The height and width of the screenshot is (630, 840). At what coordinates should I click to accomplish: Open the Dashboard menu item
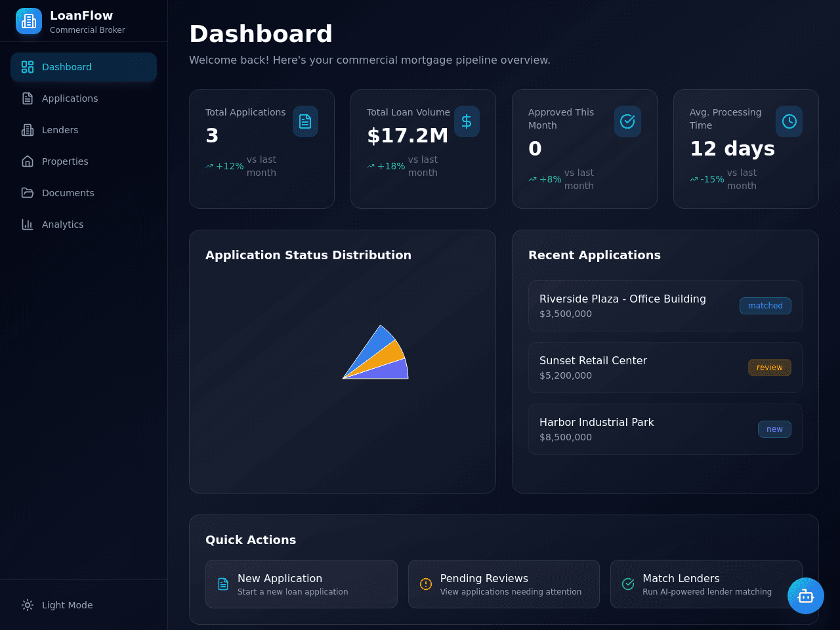coord(83,67)
